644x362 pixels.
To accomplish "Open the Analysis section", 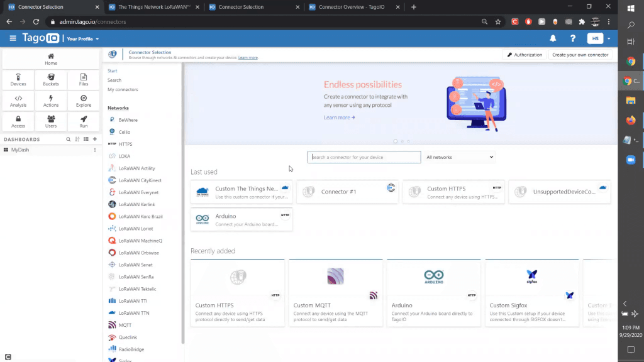I will (x=18, y=101).
